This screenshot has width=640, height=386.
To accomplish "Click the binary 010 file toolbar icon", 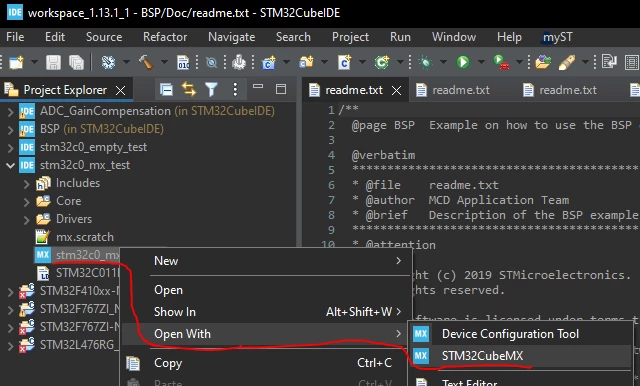I will pos(183,62).
